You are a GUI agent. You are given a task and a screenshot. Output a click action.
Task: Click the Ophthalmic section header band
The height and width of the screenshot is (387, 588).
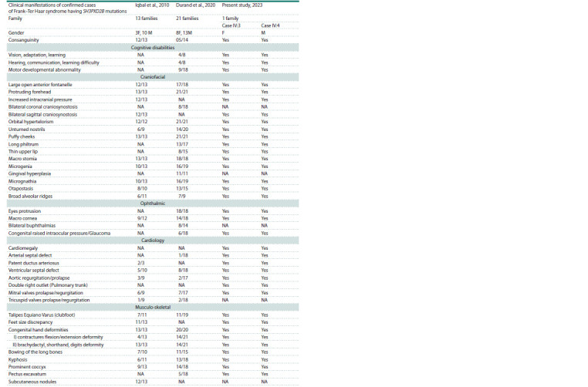click(x=153, y=204)
